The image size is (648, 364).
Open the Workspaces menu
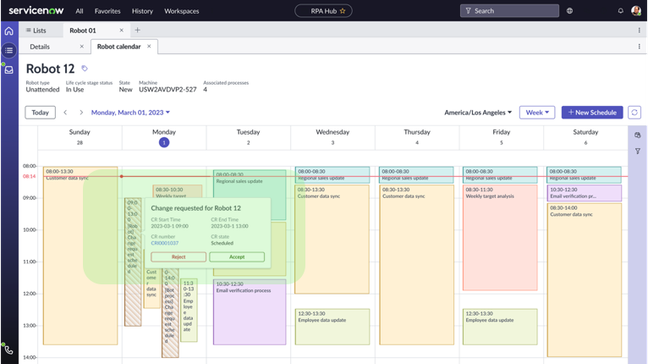[x=181, y=11]
